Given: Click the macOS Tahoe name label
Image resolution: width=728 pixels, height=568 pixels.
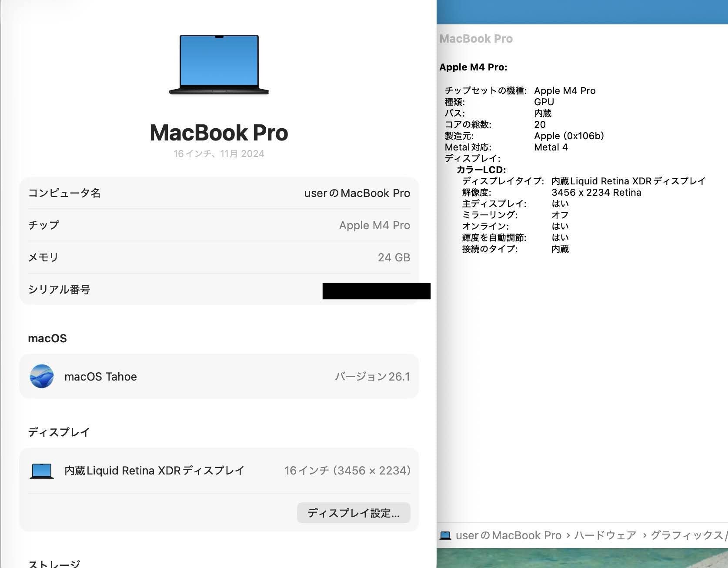Looking at the screenshot, I should (x=100, y=377).
